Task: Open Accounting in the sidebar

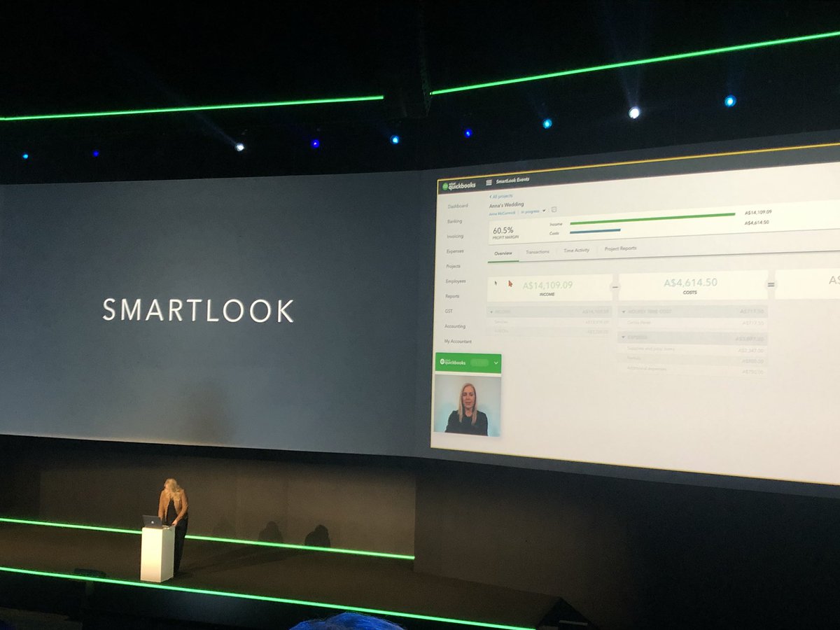Action: (x=455, y=326)
